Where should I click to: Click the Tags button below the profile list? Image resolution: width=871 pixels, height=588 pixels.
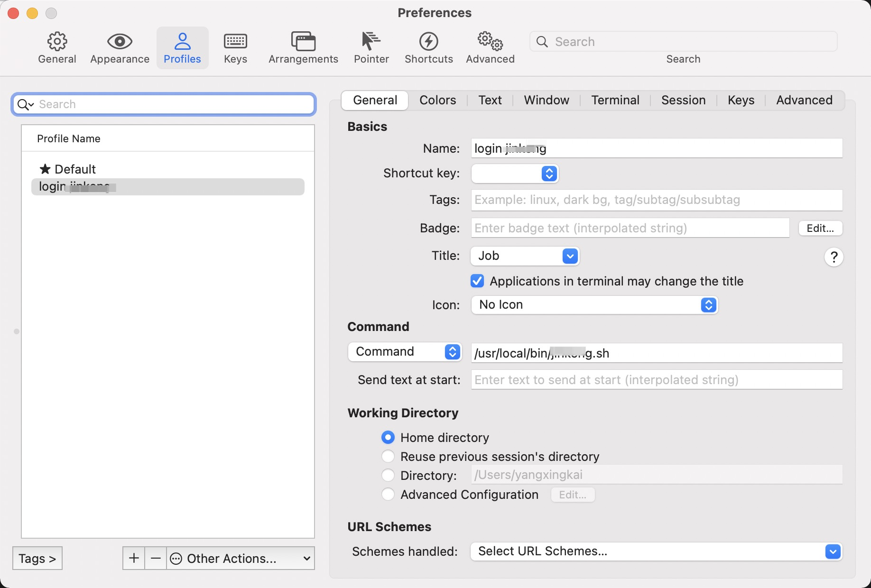[37, 558]
